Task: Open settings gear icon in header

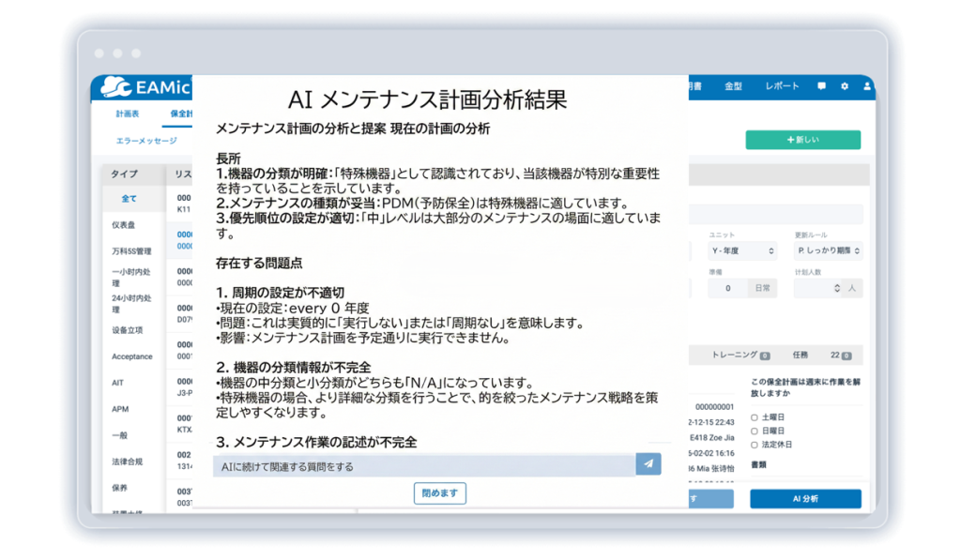Action: 845,86
